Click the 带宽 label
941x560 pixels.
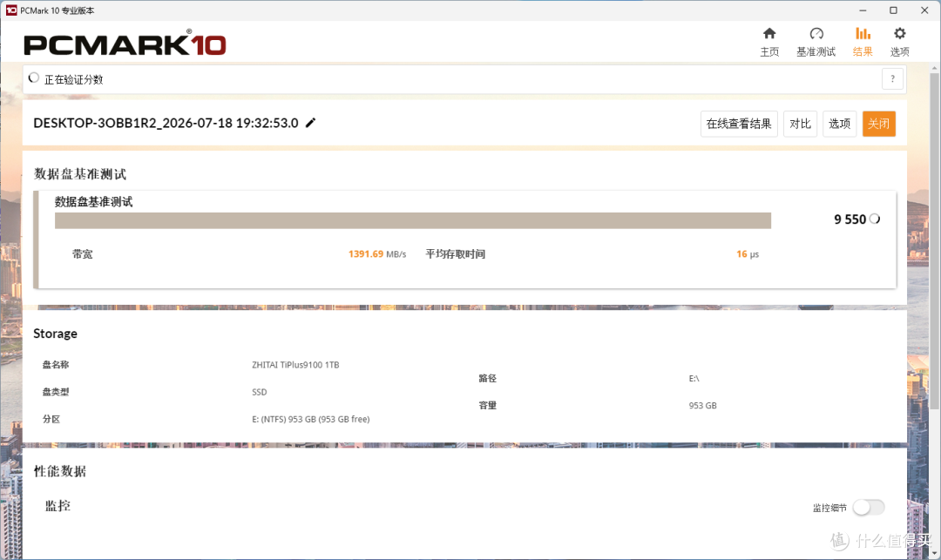[82, 254]
